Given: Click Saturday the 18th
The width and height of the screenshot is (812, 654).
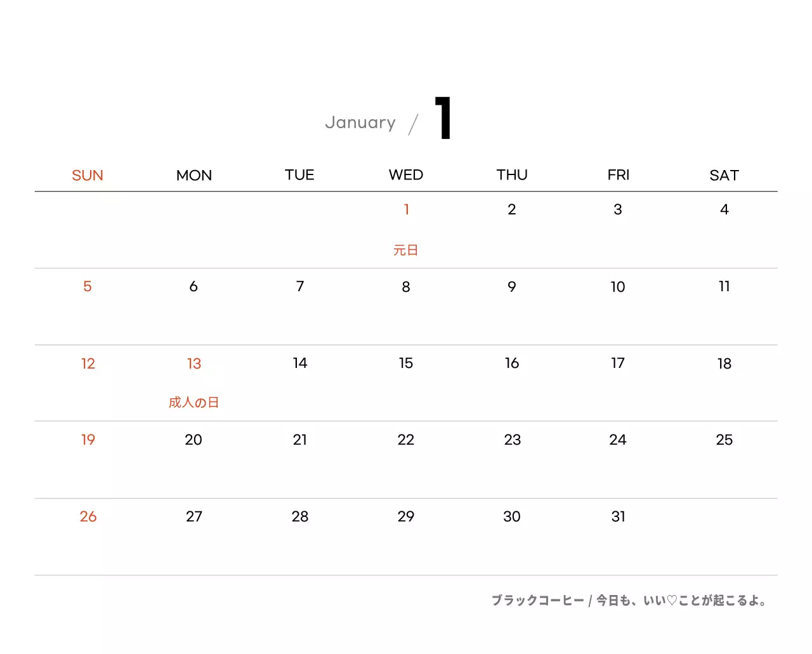Looking at the screenshot, I should pyautogui.click(x=724, y=363).
